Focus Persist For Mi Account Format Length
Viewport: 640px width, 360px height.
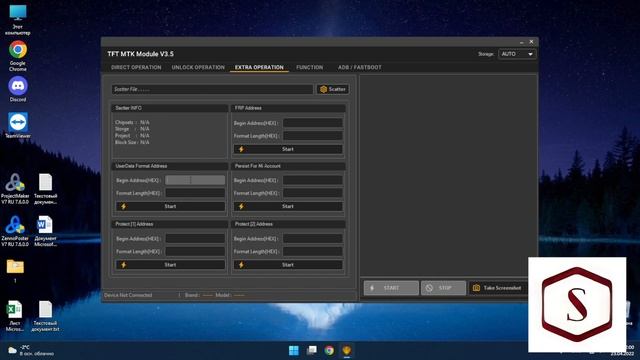click(313, 193)
